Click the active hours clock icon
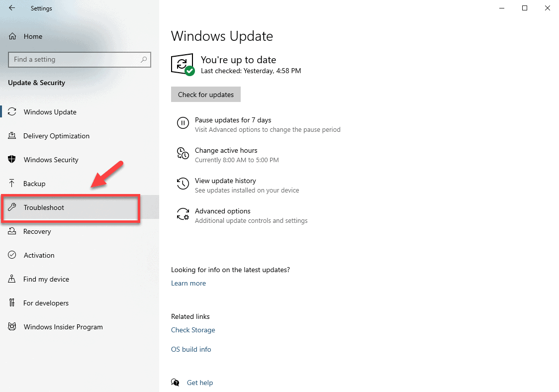The image size is (559, 392). [183, 153]
